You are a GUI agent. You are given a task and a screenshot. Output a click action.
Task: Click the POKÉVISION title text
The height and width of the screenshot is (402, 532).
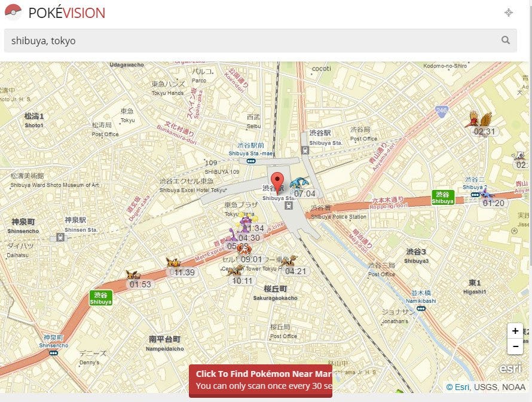(67, 13)
